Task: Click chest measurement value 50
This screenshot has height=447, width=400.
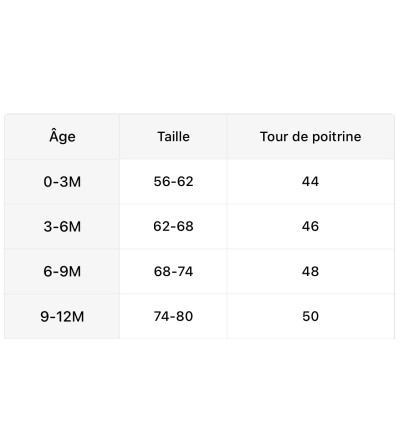Action: tap(310, 316)
